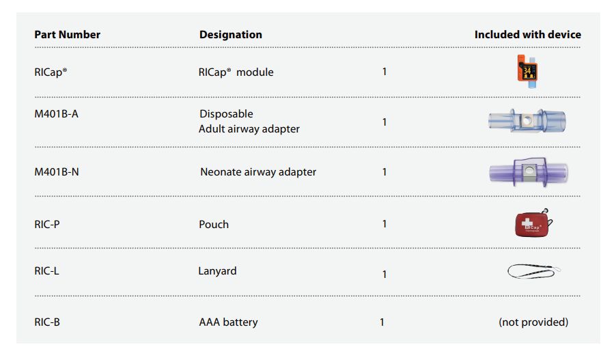Viewport: 616px width, 364px height.
Task: Click the RICap module product image
Action: [527, 70]
